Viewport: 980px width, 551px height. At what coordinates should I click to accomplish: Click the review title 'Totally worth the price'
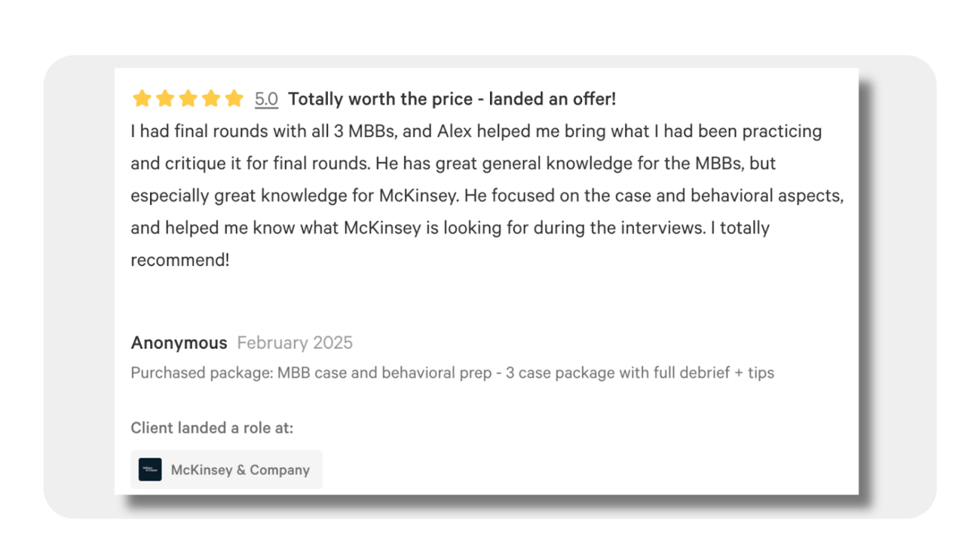click(x=380, y=99)
